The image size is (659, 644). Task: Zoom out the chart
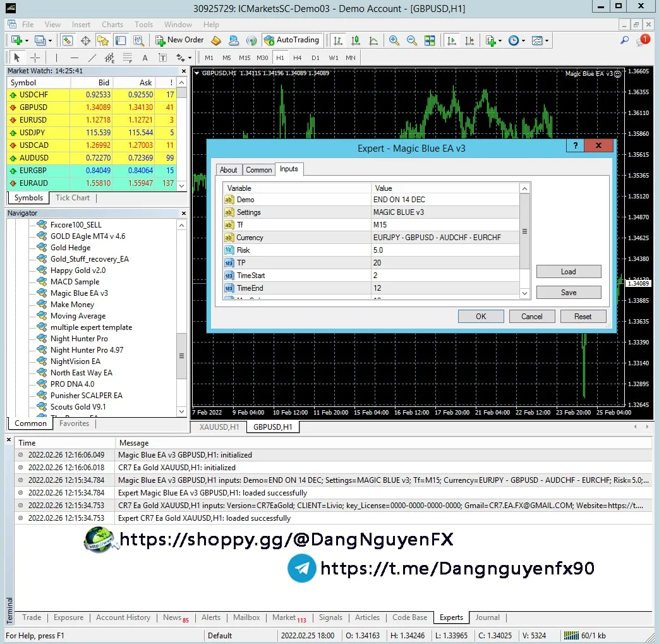tap(412, 40)
